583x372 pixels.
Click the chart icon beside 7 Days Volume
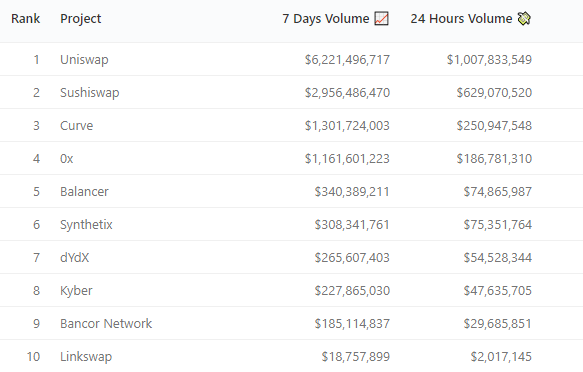[x=381, y=18]
